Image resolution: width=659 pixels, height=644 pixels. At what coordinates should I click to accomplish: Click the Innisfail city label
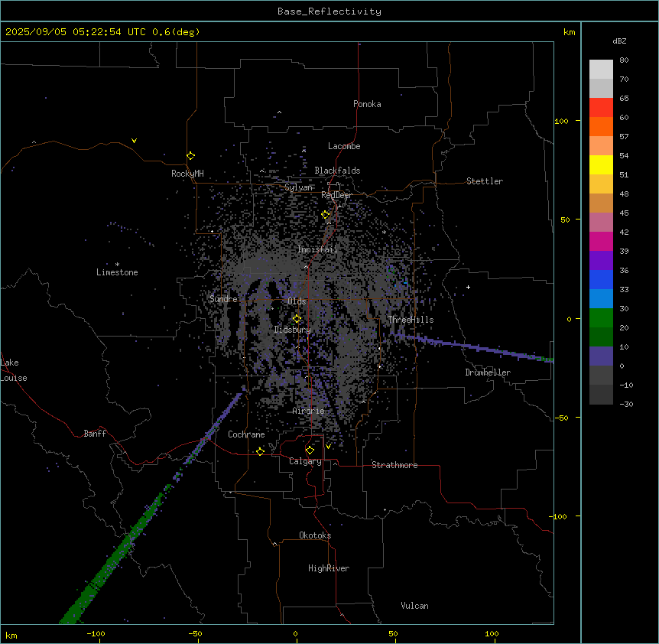(317, 249)
